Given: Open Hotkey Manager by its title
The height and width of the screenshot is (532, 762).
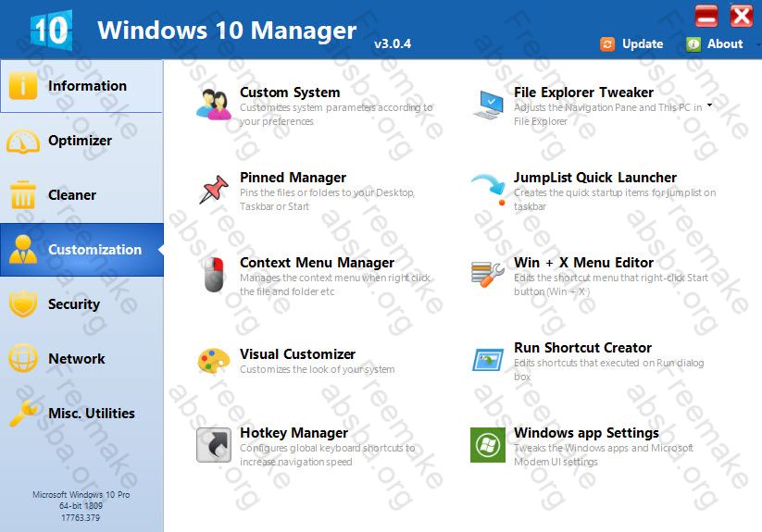Looking at the screenshot, I should pyautogui.click(x=294, y=432).
